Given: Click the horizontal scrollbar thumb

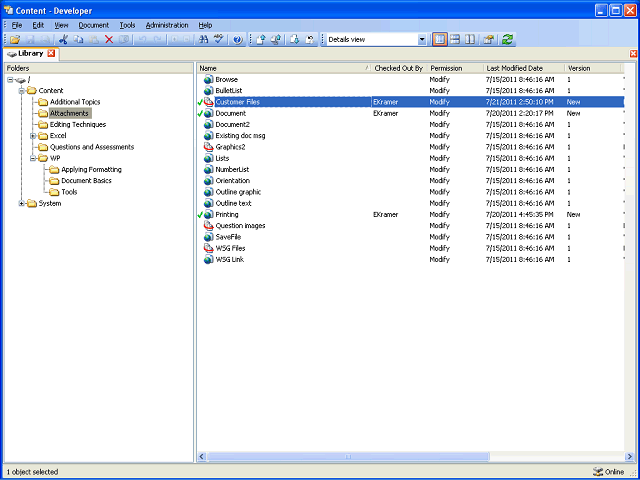Looking at the screenshot, I should coord(348,456).
